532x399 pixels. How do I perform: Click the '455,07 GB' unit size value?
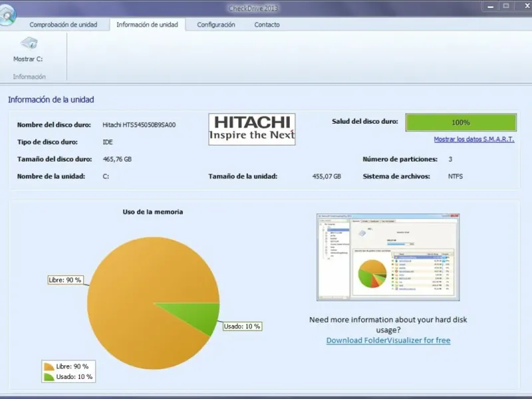coord(327,176)
